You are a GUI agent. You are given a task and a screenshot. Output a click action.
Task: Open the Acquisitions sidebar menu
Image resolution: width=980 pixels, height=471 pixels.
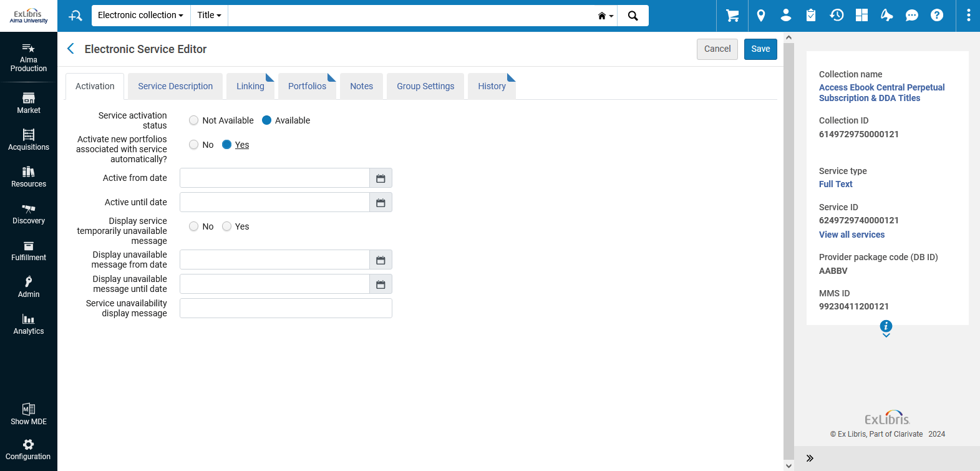pos(29,140)
